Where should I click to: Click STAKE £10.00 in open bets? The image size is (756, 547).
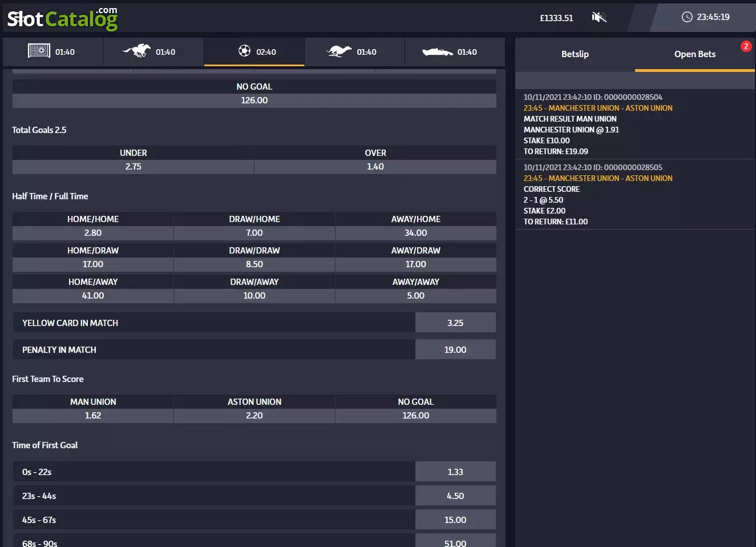click(547, 140)
